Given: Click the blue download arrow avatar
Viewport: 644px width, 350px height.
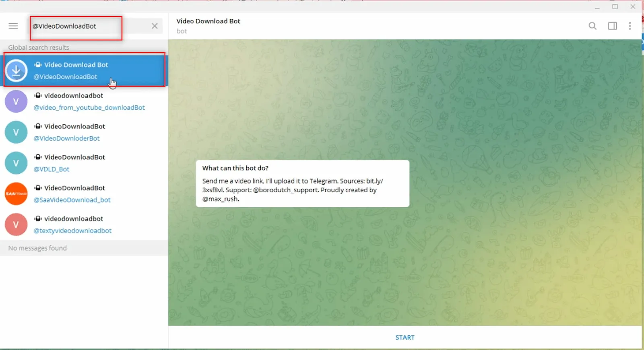Looking at the screenshot, I should 16,71.
